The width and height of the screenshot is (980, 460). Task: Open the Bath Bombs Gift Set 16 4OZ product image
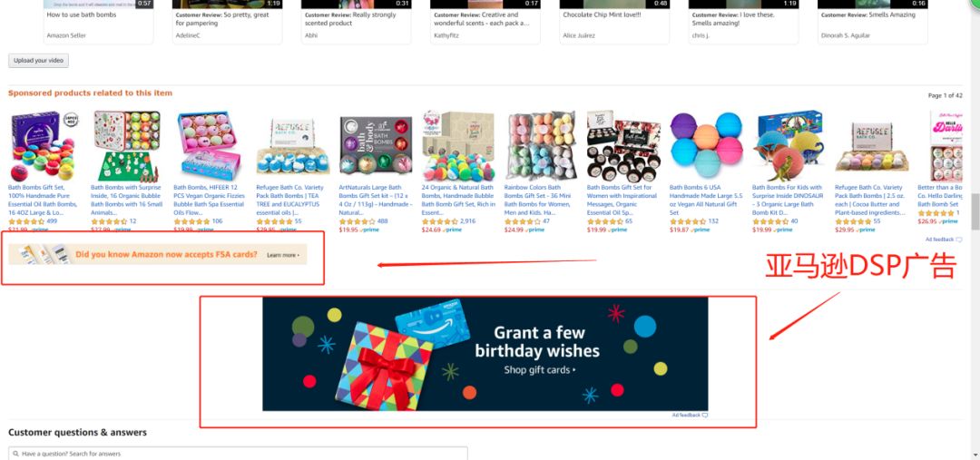[44, 146]
